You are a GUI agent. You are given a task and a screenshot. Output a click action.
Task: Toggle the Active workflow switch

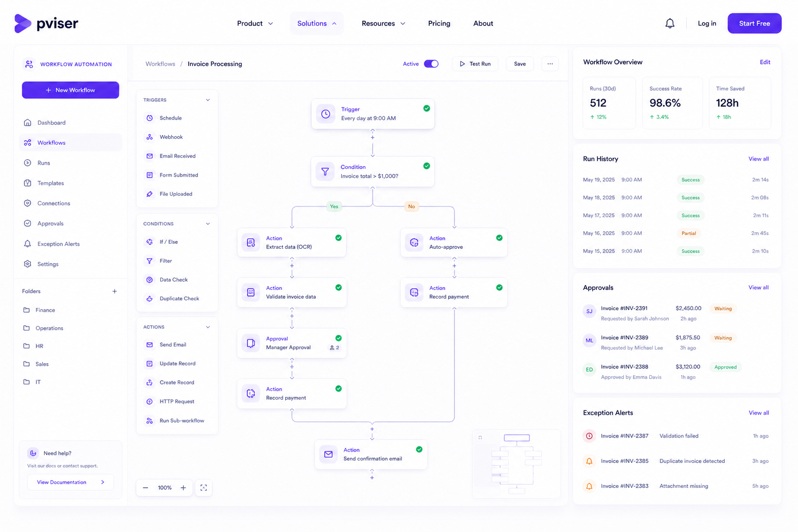[431, 64]
